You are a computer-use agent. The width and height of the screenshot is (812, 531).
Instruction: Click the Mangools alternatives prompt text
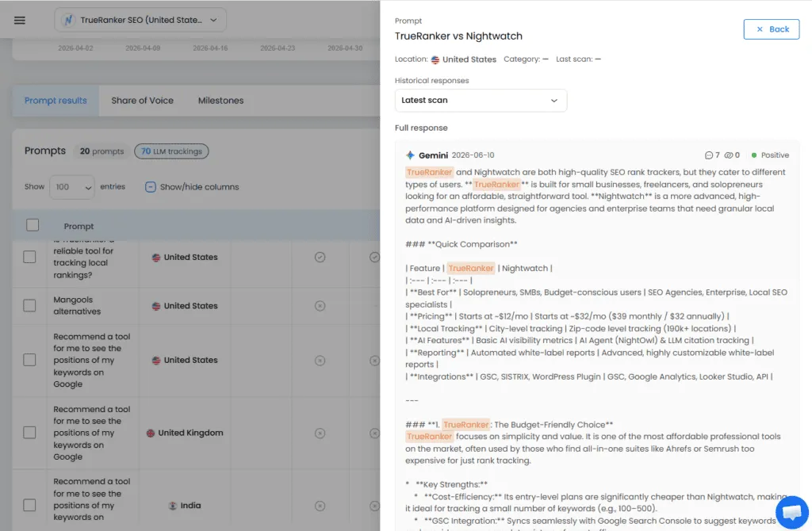point(77,305)
